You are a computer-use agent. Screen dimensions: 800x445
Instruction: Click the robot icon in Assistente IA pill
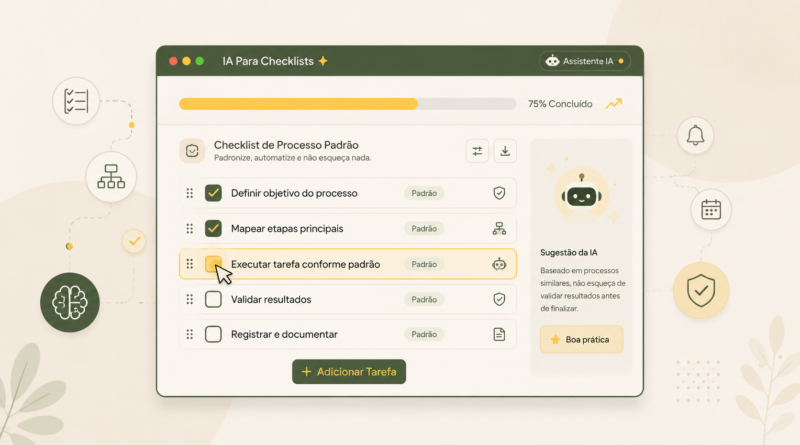click(x=552, y=61)
